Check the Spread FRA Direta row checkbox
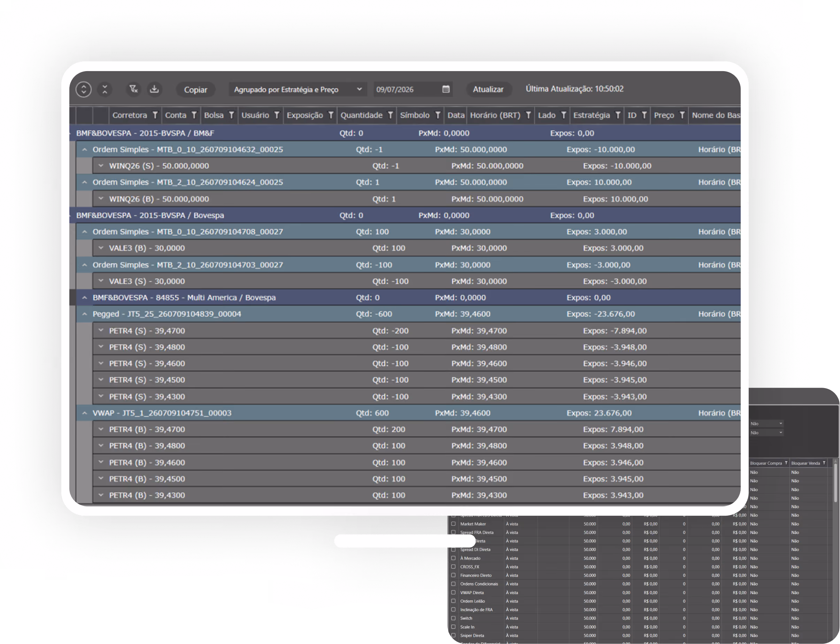Viewport: 840px width, 644px height. click(x=454, y=532)
